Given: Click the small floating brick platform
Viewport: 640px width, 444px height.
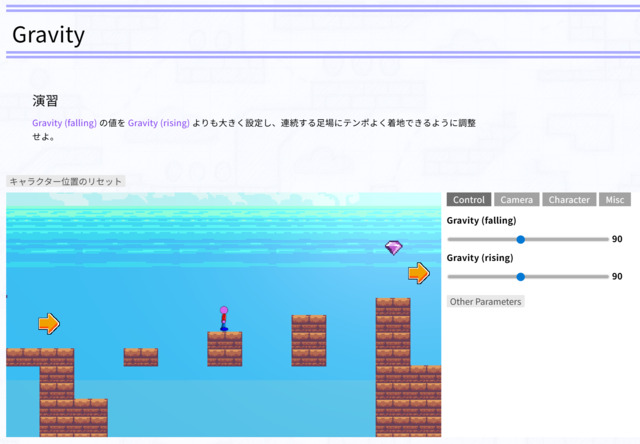Looking at the screenshot, I should coord(141,357).
